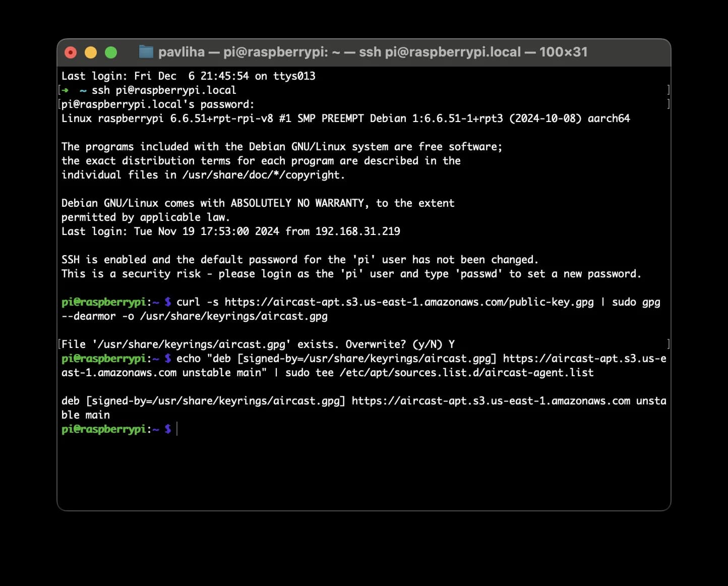Place cursor at the blinking terminal cursor
This screenshot has height=586, width=728.
pyautogui.click(x=176, y=429)
